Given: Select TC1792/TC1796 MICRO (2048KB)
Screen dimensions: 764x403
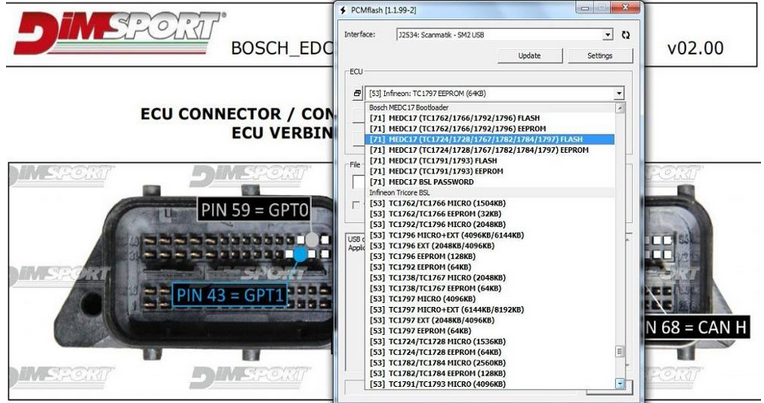Looking at the screenshot, I should 489,225.
